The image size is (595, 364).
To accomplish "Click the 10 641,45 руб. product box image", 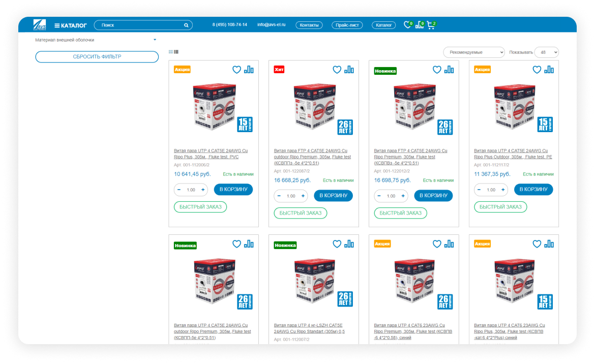I will [215, 107].
